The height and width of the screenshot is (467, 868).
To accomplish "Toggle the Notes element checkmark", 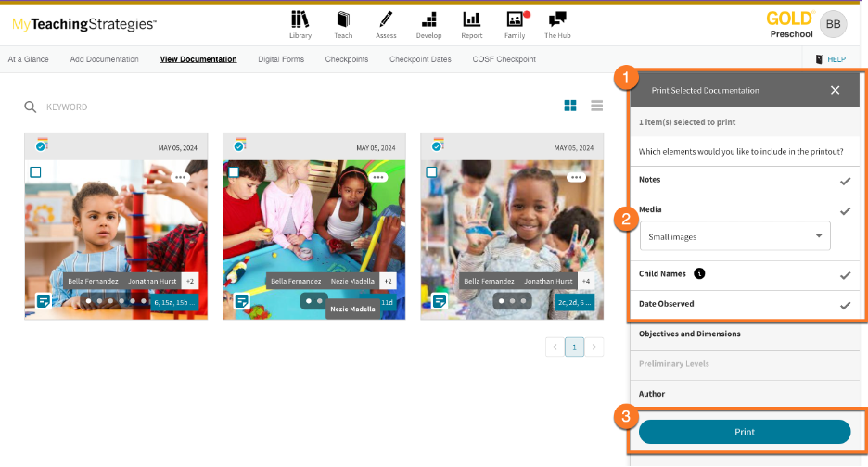I will [845, 181].
